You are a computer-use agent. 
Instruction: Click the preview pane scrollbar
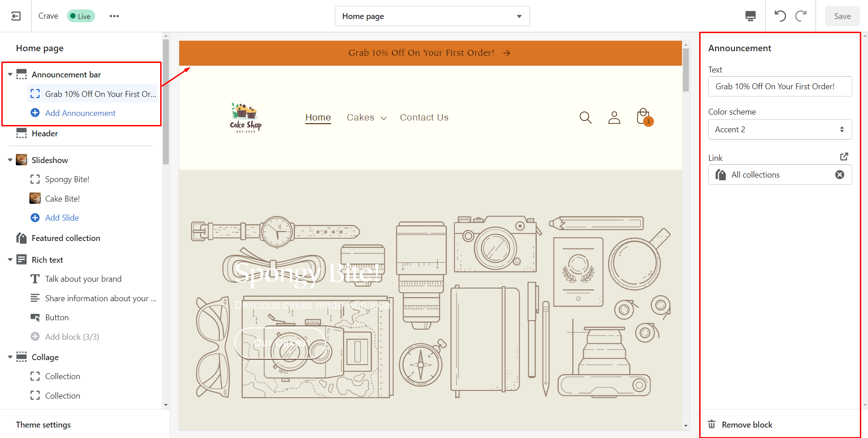coord(686,70)
